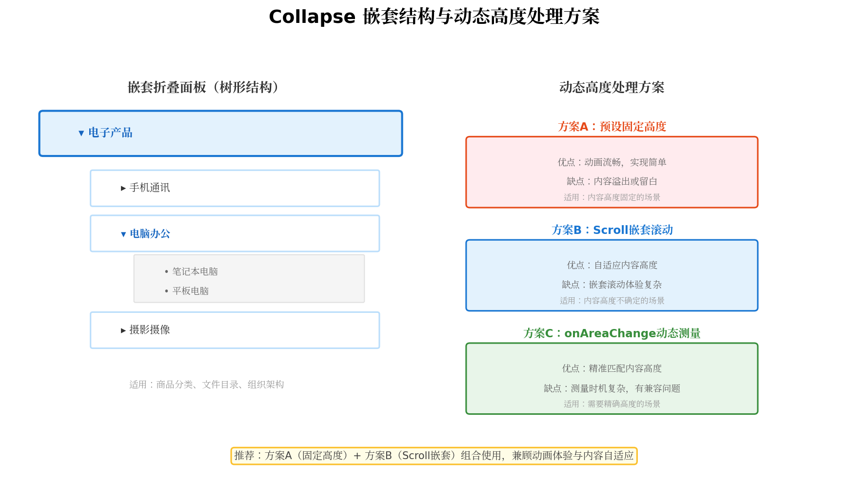Click the 方案C：onAreaChange动态测量 heading
868x502 pixels.
pyautogui.click(x=612, y=333)
